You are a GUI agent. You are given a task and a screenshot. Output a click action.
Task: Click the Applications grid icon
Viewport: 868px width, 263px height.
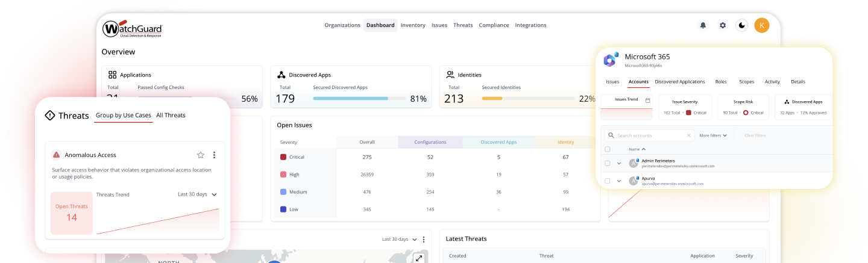pyautogui.click(x=112, y=75)
